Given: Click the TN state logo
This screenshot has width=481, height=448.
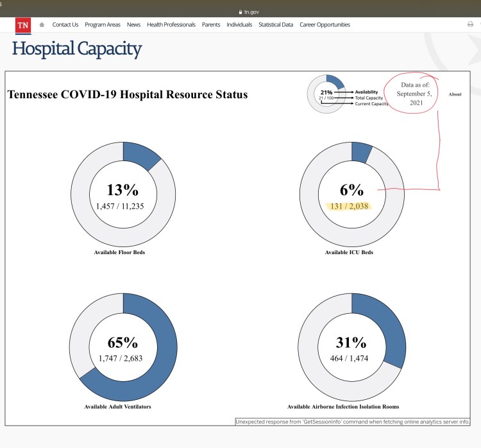Looking at the screenshot, I should coord(22,25).
